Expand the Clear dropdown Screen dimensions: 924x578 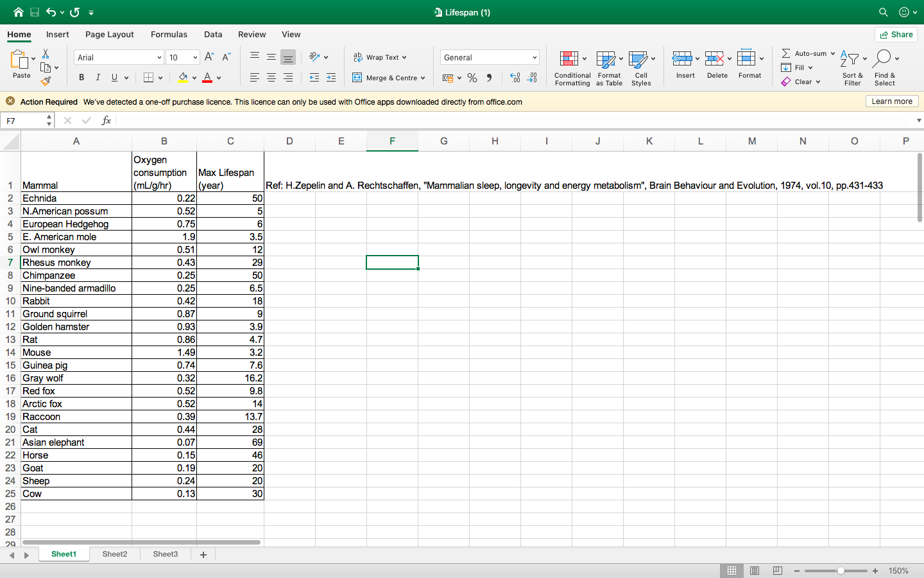coord(818,82)
